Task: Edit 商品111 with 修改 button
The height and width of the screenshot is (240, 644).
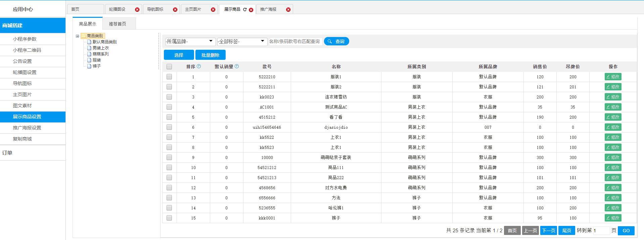Action: click(613, 167)
